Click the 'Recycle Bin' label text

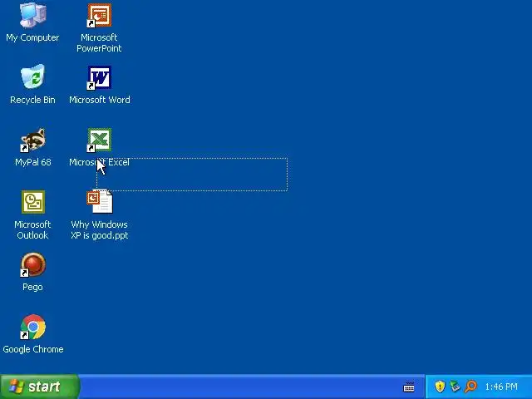32,100
